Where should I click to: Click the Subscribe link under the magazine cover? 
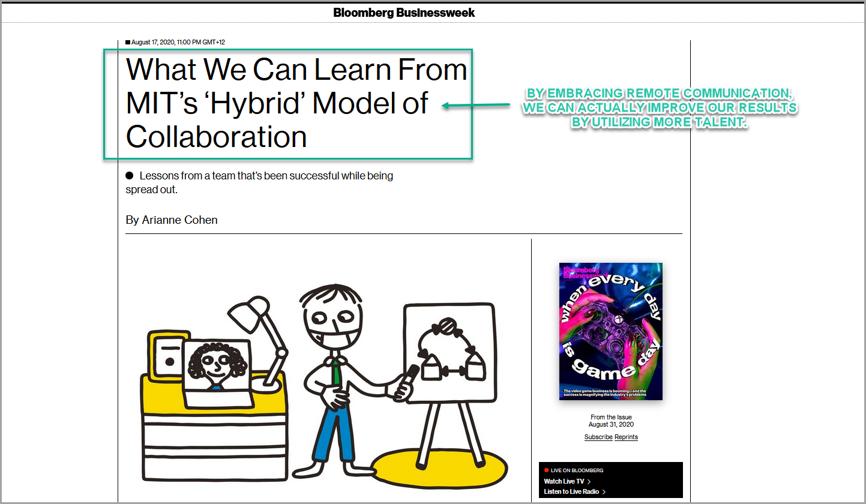[x=598, y=437]
